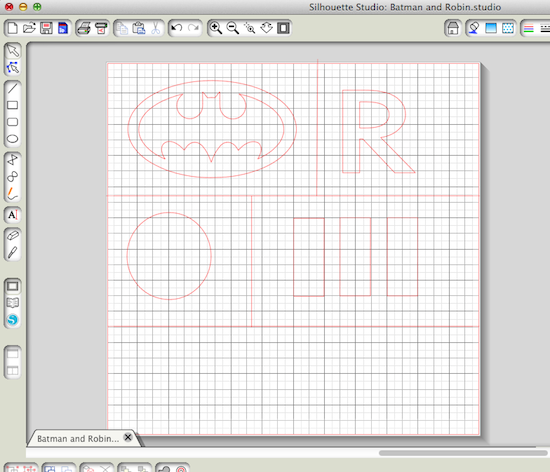
Task: Save to SD card
Action: 63,28
